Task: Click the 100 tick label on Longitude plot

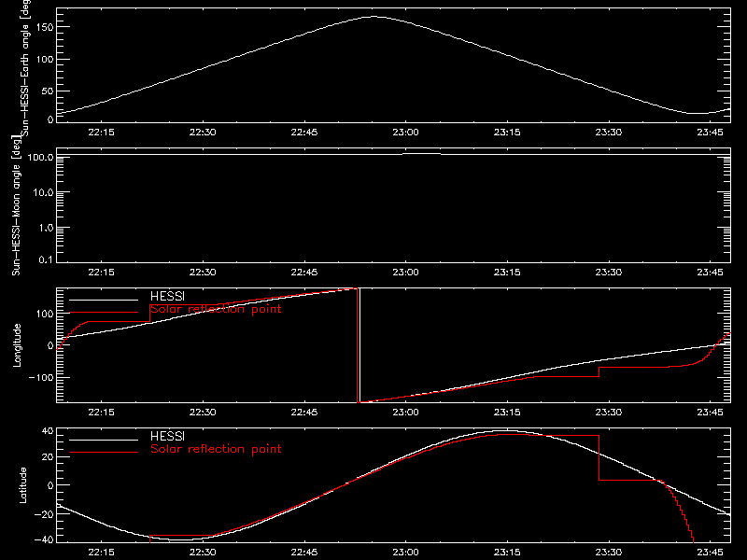Action: point(45,314)
